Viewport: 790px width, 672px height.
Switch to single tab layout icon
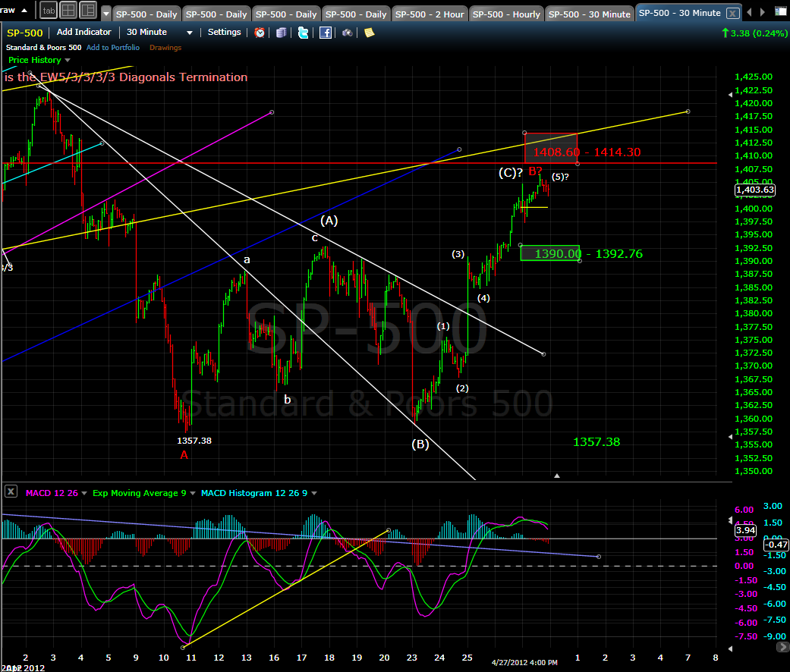[49, 10]
